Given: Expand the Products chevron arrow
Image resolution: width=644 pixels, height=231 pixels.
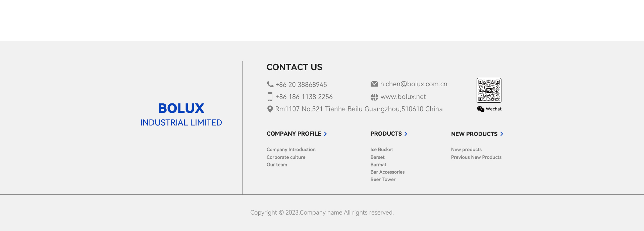Looking at the screenshot, I should [406, 134].
